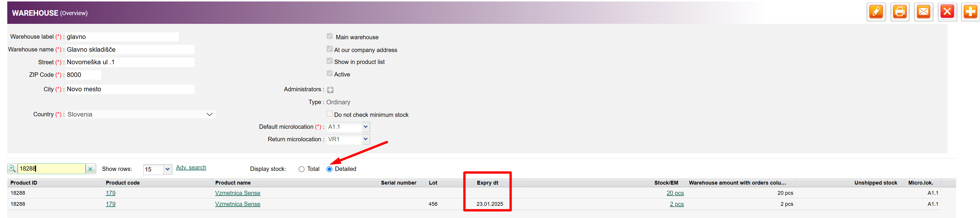Click the magnifier search icon beside 18288
This screenshot has width=980, height=218.
coord(12,169)
